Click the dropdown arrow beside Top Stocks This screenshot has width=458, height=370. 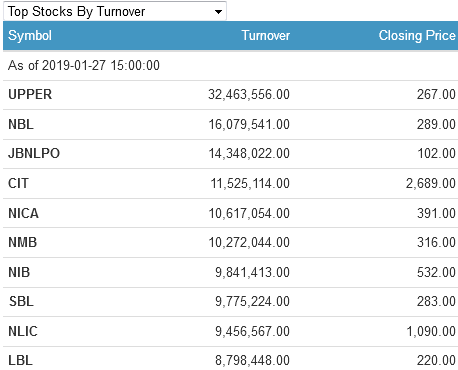218,12
